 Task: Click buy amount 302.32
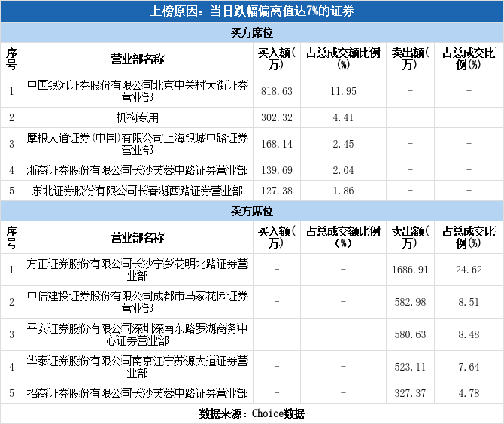coord(277,117)
